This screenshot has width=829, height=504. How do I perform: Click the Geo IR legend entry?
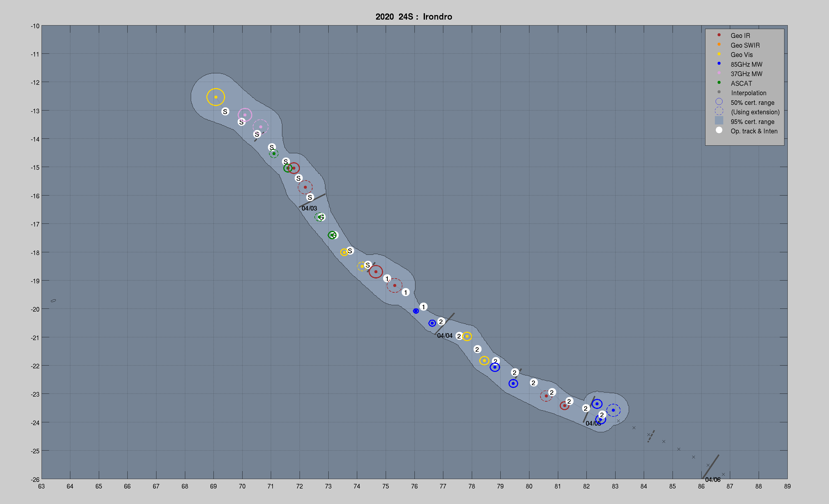[x=740, y=36]
